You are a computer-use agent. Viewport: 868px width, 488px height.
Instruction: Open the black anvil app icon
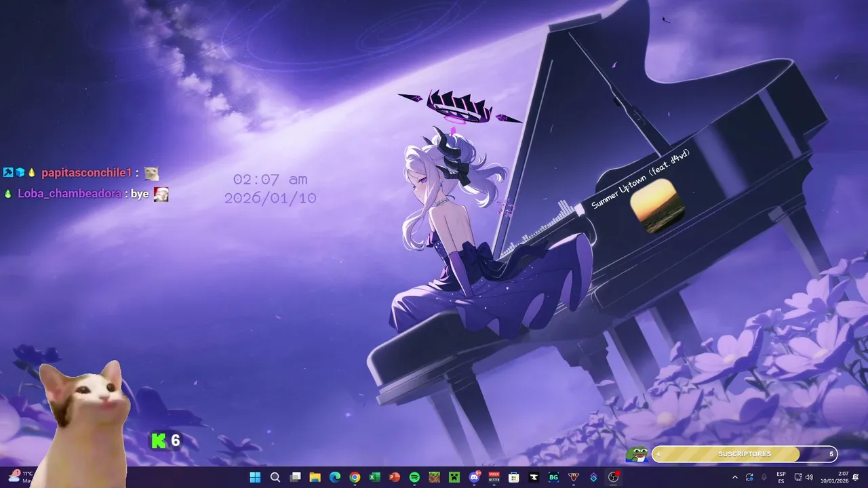534,477
